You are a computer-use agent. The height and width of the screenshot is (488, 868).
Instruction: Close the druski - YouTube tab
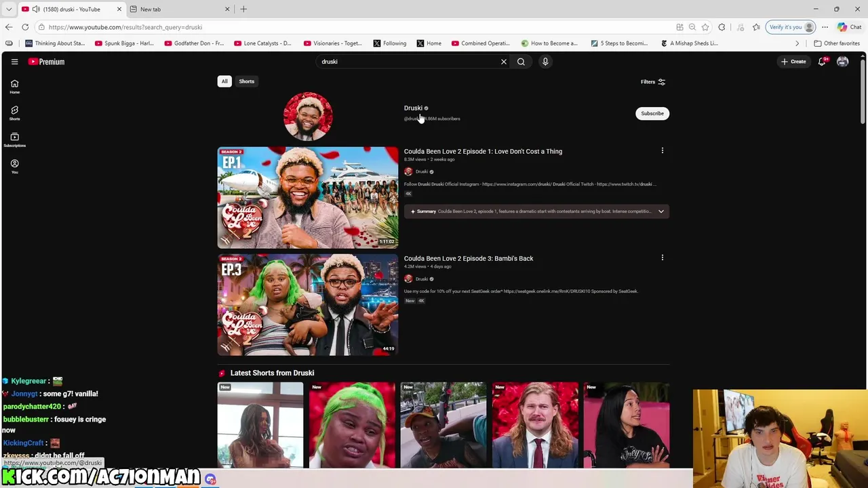pyautogui.click(x=120, y=9)
